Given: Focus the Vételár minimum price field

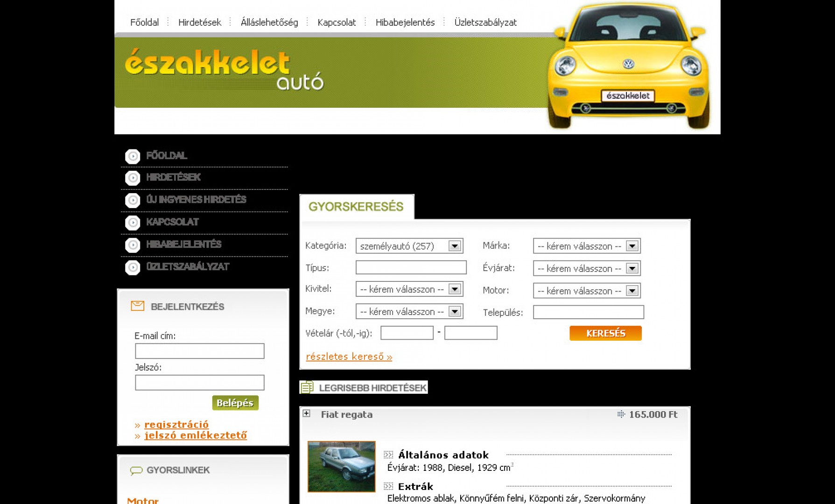Looking at the screenshot, I should [407, 333].
